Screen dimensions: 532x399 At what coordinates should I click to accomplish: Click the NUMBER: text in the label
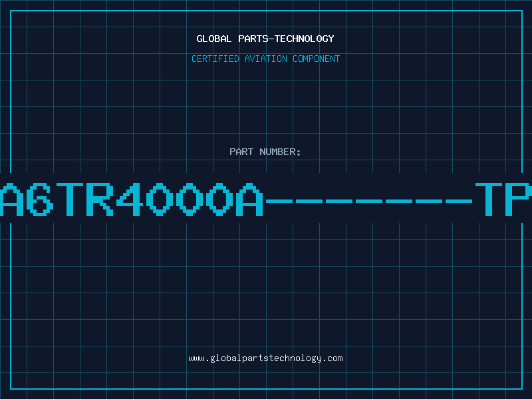[280, 152]
